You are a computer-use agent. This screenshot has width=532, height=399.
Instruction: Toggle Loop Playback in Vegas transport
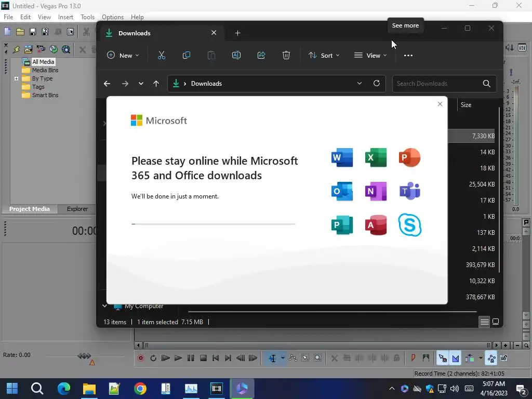(153, 358)
